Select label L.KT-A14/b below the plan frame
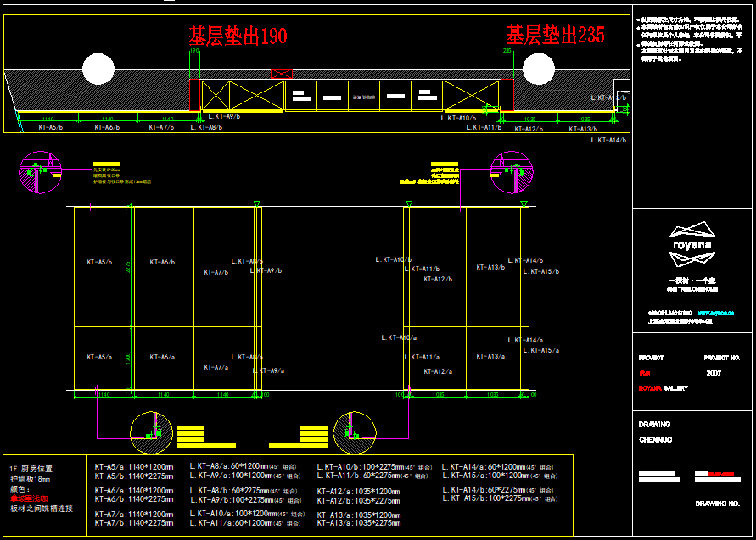756x540 pixels. tap(608, 140)
